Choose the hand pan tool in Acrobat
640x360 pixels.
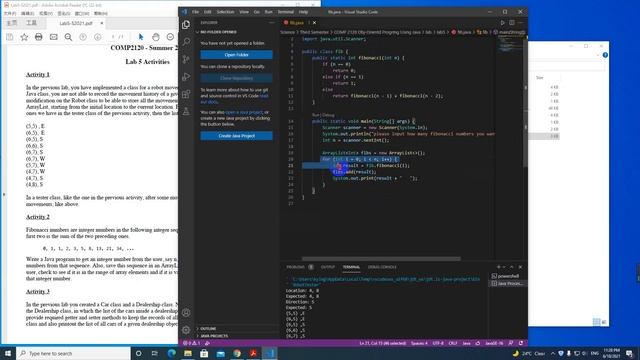pos(156,37)
